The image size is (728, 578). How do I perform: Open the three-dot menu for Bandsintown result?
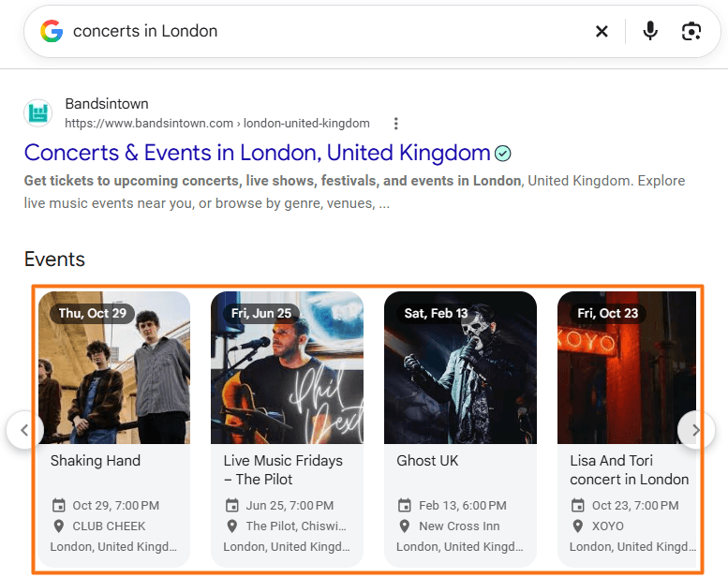coord(395,124)
